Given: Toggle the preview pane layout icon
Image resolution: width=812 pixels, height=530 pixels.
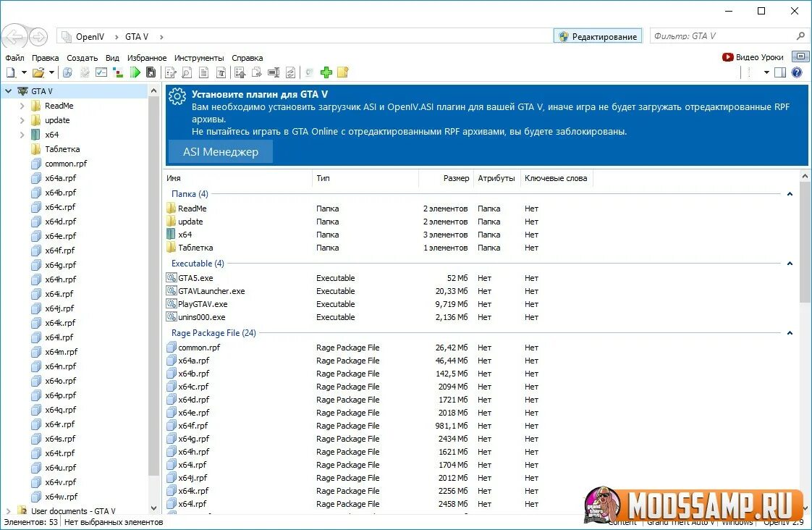Looking at the screenshot, I should click(780, 72).
